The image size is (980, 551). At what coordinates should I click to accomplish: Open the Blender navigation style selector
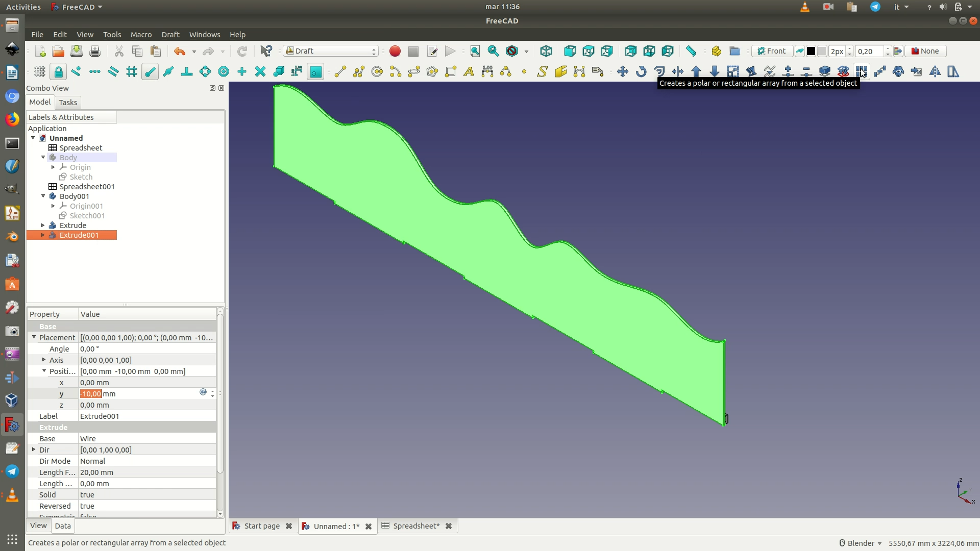click(861, 543)
